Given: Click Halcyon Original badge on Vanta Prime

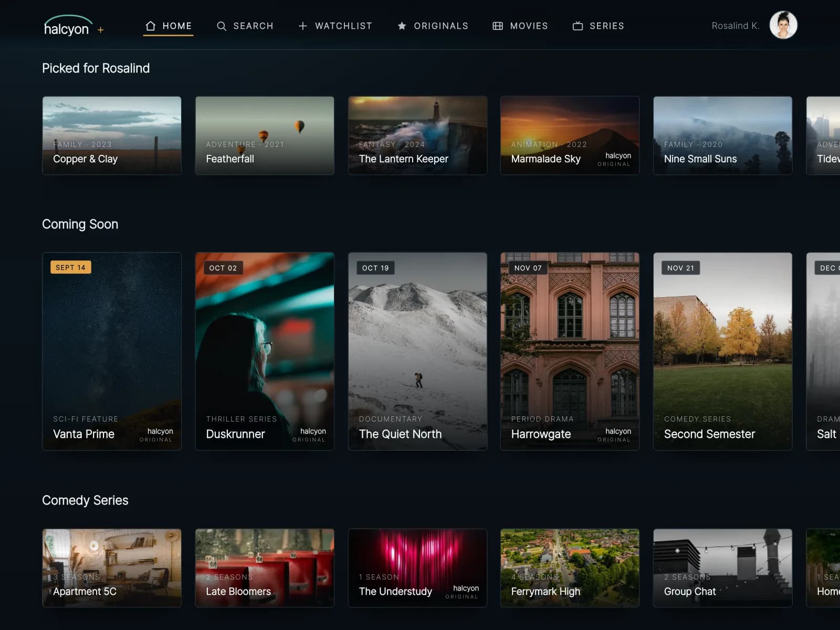Looking at the screenshot, I should [156, 435].
